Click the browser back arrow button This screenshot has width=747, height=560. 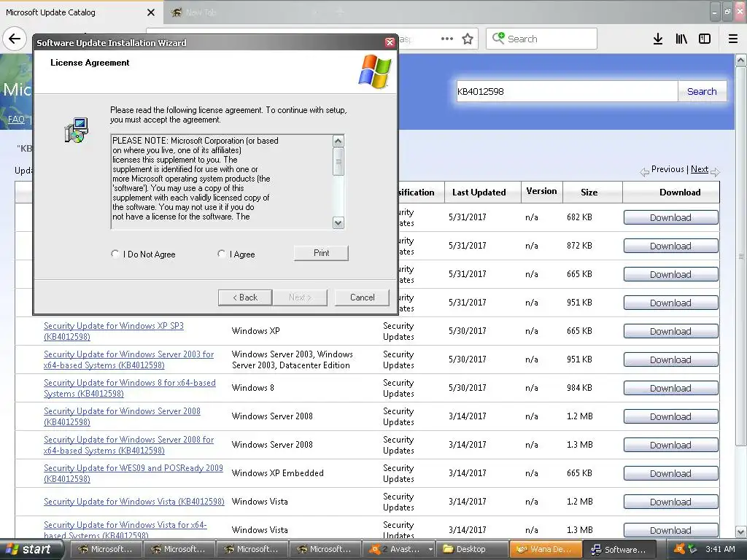pos(15,39)
